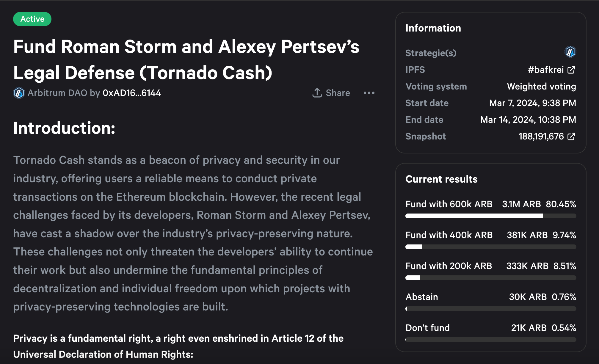This screenshot has height=364, width=599.
Task: Click the Arbitrum strategy icon in Information
Action: click(570, 52)
